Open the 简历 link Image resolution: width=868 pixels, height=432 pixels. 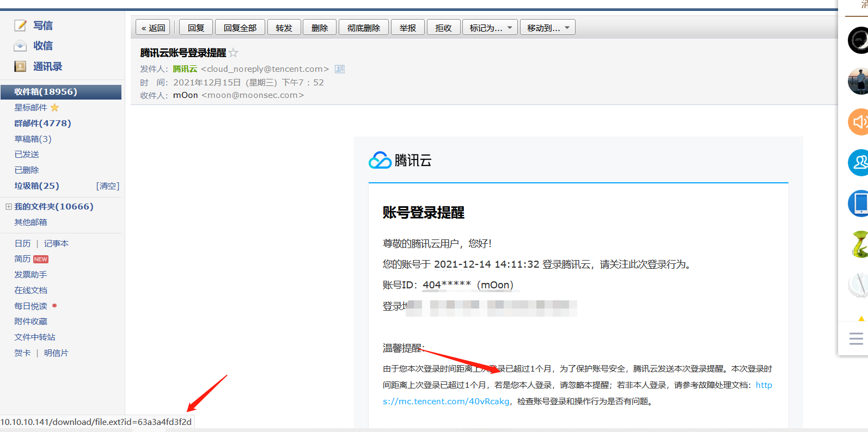tap(23, 259)
